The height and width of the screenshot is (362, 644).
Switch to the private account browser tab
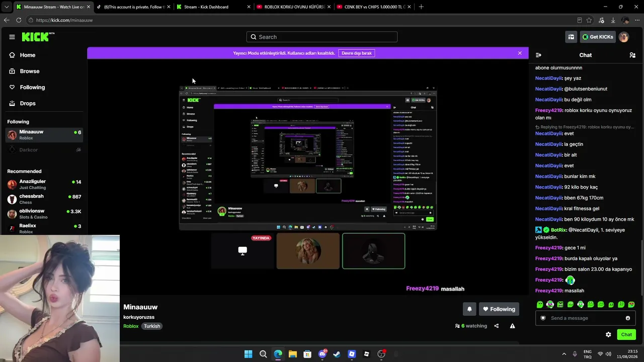pos(133,7)
